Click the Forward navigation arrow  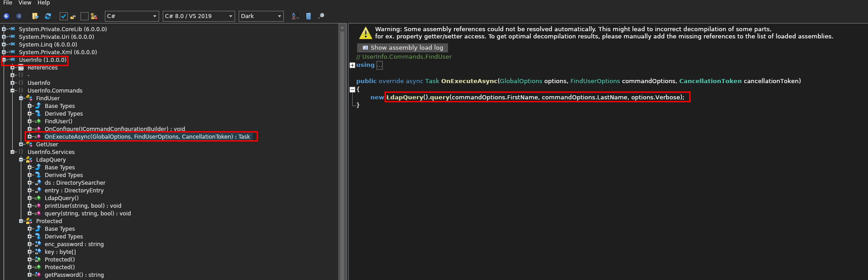19,16
